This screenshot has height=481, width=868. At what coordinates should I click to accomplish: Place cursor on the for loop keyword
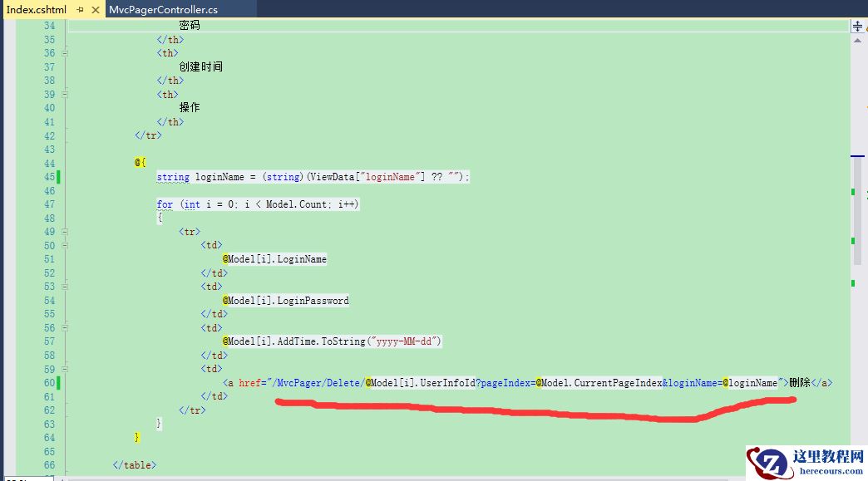coord(165,204)
